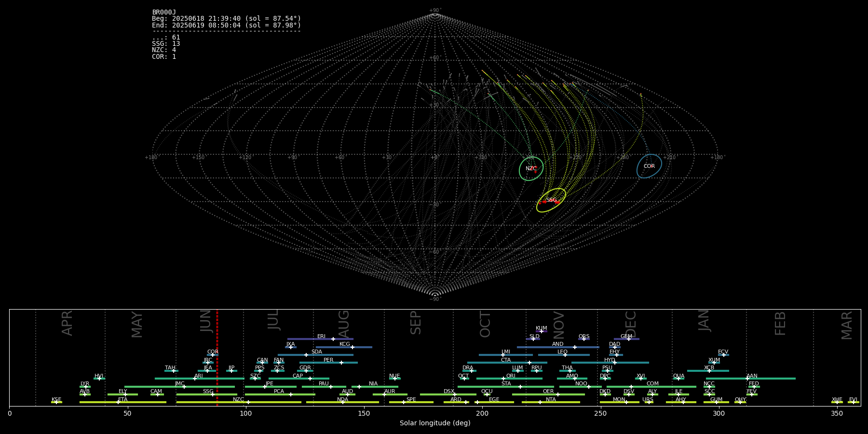Click the XCB shower bar in timeline

(x=708, y=371)
